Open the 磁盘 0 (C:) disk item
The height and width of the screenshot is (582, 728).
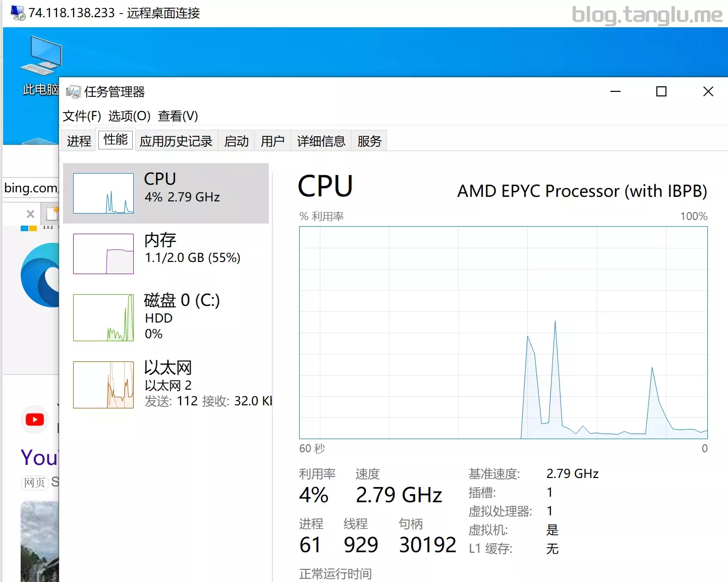tap(166, 316)
